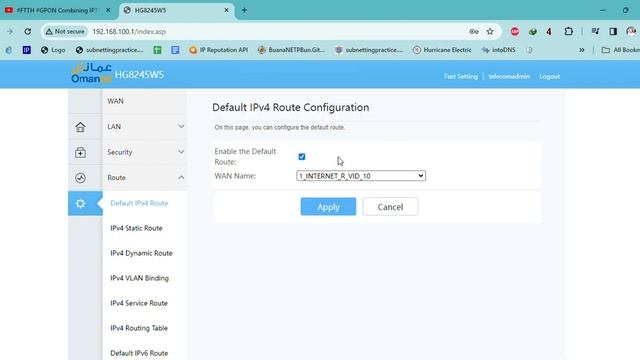
Task: Open the green globe extension icon
Action: (x=532, y=31)
